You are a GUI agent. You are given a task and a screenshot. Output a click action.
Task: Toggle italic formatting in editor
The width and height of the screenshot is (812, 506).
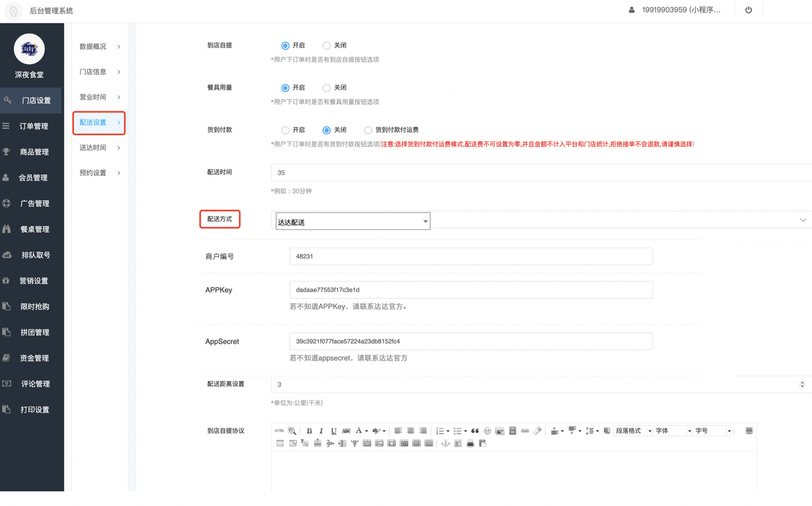tap(321, 430)
